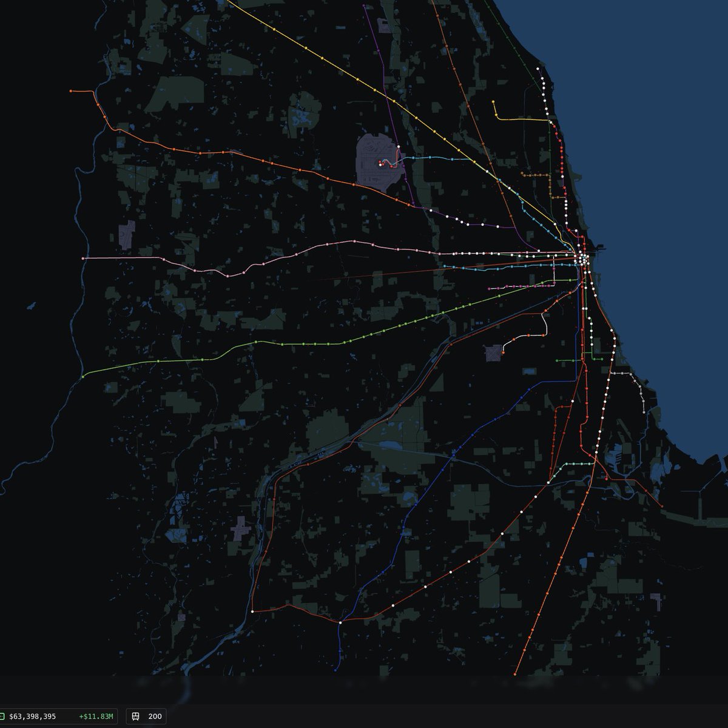The width and height of the screenshot is (728, 728).
Task: Click the train icon in the bottom bar
Action: pos(135,716)
